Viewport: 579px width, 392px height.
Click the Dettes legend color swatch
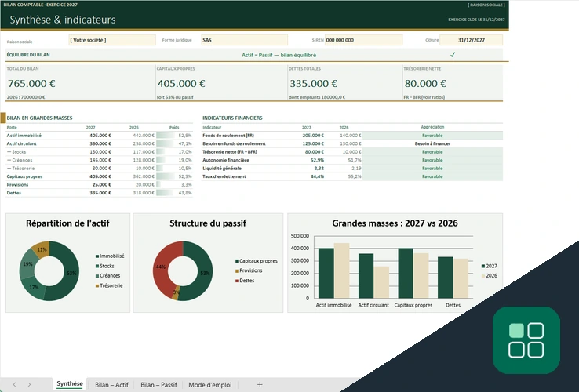237,281
